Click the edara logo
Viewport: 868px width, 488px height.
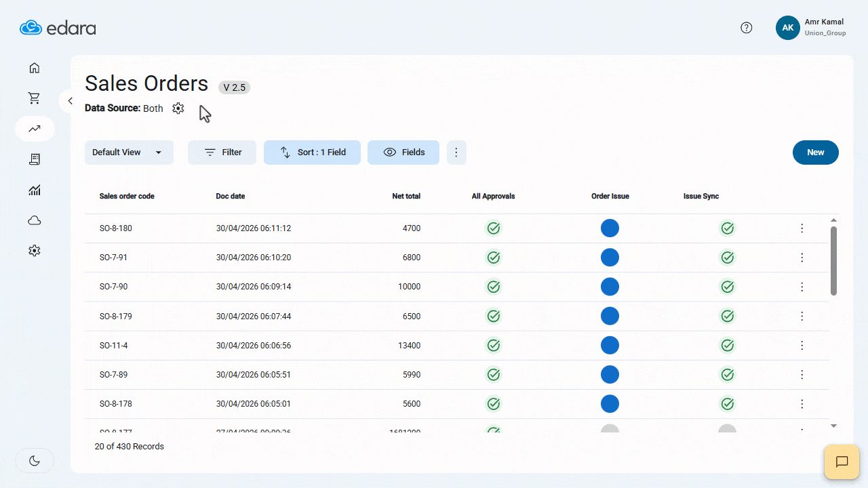click(x=58, y=28)
